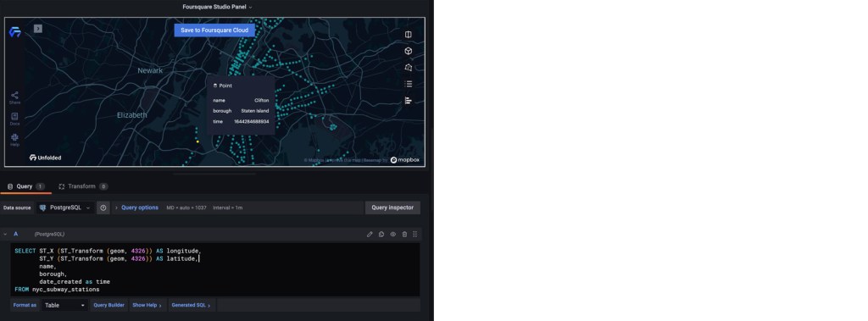Duplicate query A with the copy icon
Viewport: 868px width, 321px height.
click(x=381, y=234)
